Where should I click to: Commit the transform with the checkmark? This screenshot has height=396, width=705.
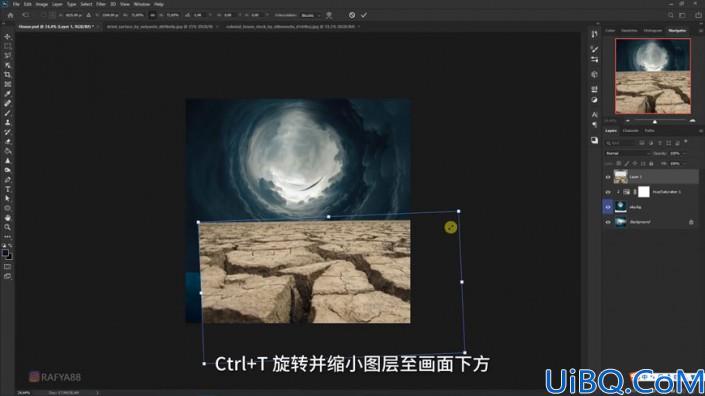tap(364, 15)
